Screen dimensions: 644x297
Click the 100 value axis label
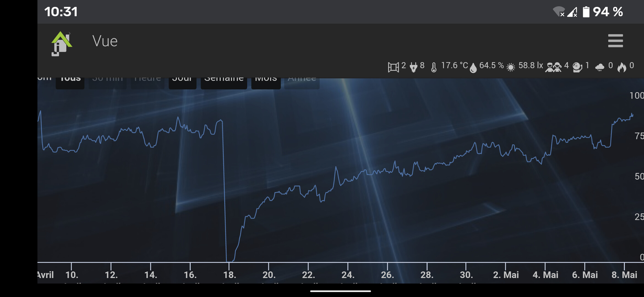637,96
